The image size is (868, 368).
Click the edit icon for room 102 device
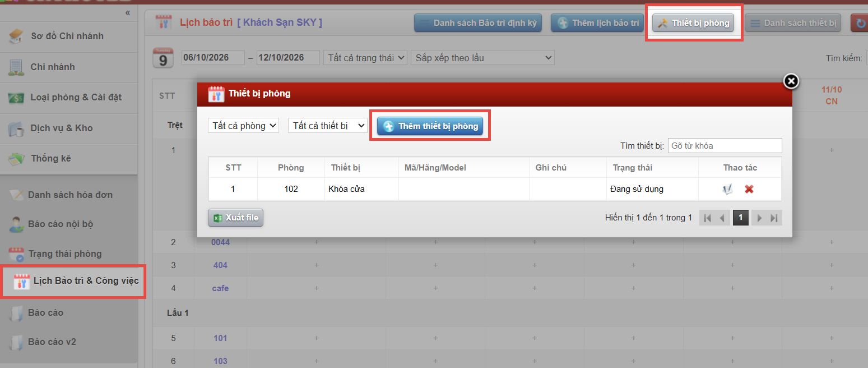727,189
